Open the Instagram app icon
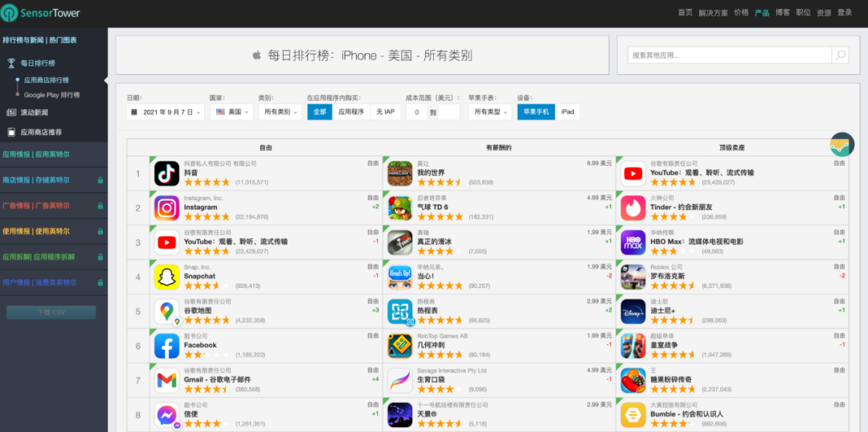 [166, 208]
